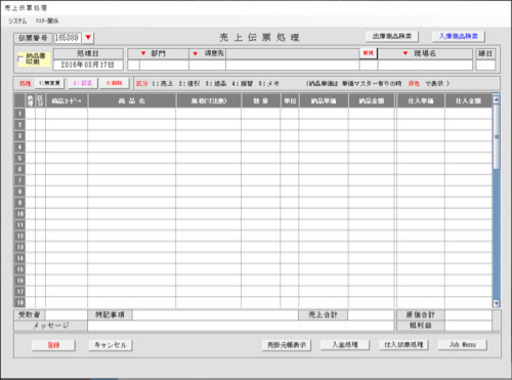Select row number 5 in the grid
512x380 pixels.
click(20, 158)
